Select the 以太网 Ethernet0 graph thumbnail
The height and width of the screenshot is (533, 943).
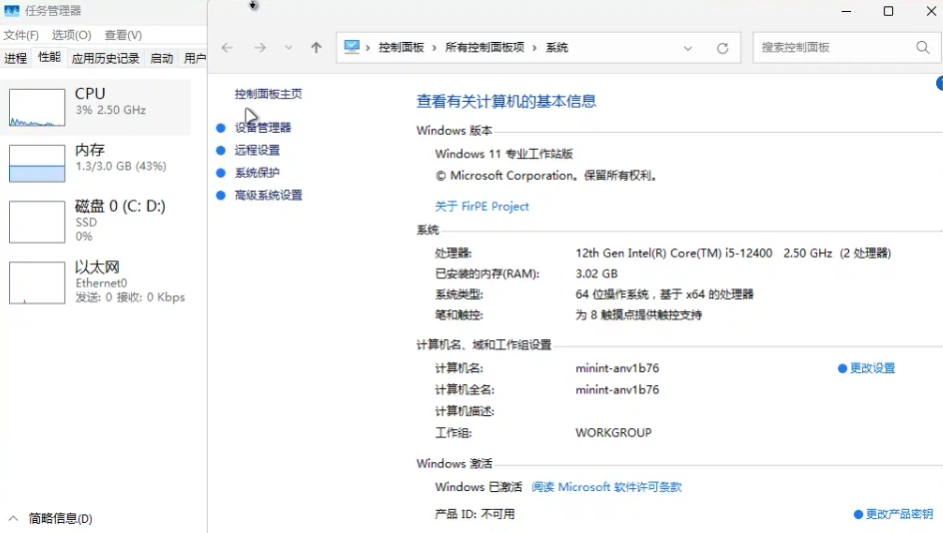coord(37,283)
